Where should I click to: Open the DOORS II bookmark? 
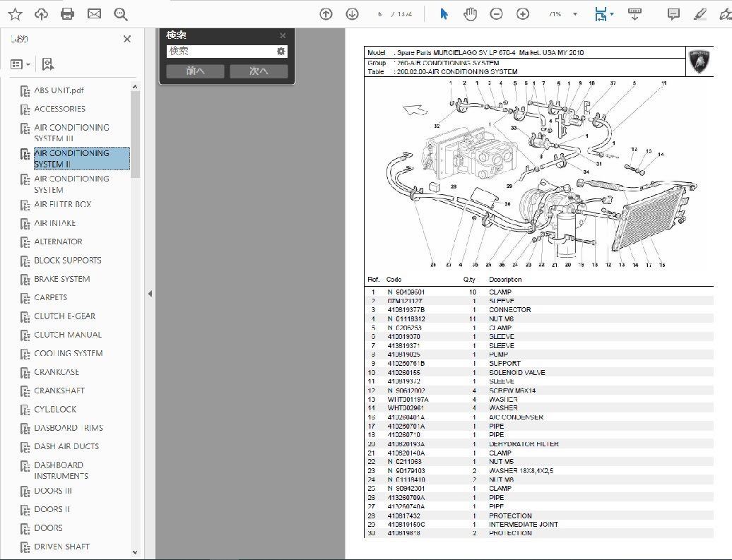52,510
